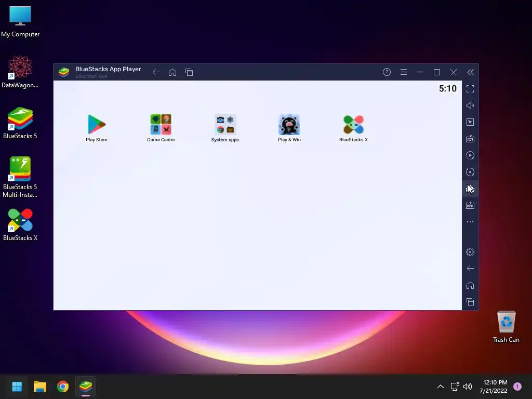Select BlueStacks 5 Multi-Instance desktop shortcut
The height and width of the screenshot is (399, 532).
[20, 177]
